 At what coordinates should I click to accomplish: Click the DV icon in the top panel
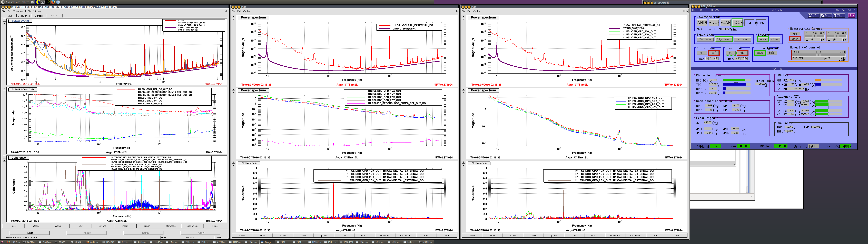click(38, 2)
